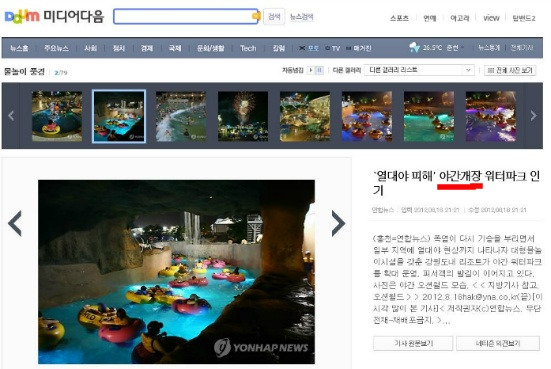Select the third wave pool thumbnail
The width and height of the screenshot is (551, 369).
click(181, 116)
